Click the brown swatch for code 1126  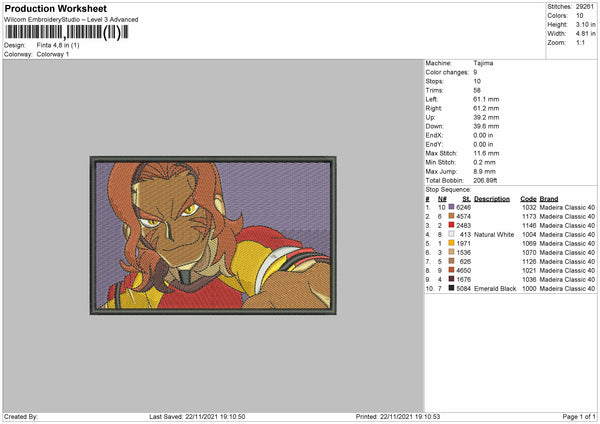coord(451,261)
